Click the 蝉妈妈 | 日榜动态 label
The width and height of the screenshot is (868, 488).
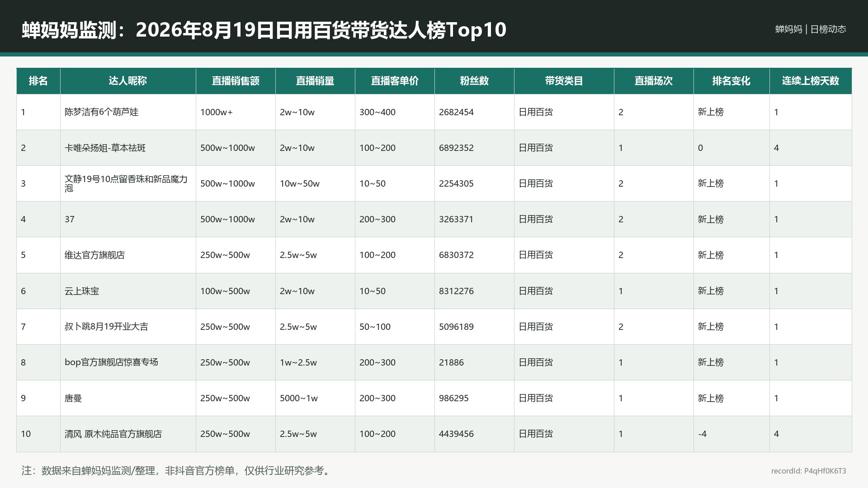coord(811,29)
